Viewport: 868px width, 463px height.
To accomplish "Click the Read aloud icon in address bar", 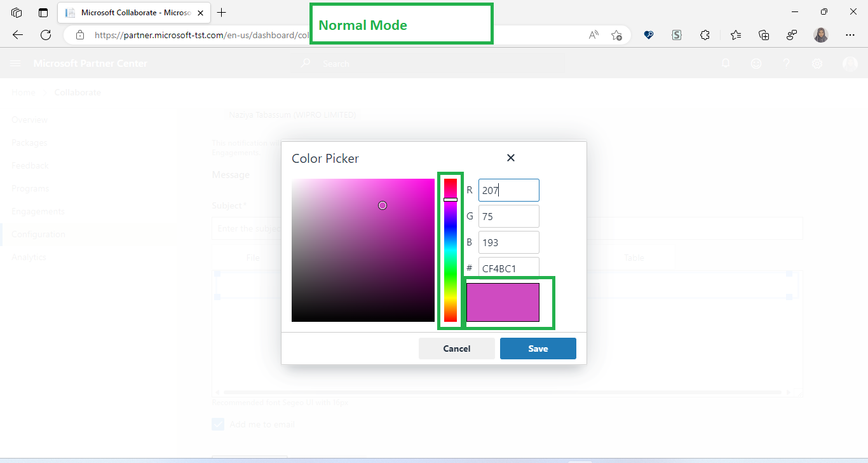I will tap(593, 35).
